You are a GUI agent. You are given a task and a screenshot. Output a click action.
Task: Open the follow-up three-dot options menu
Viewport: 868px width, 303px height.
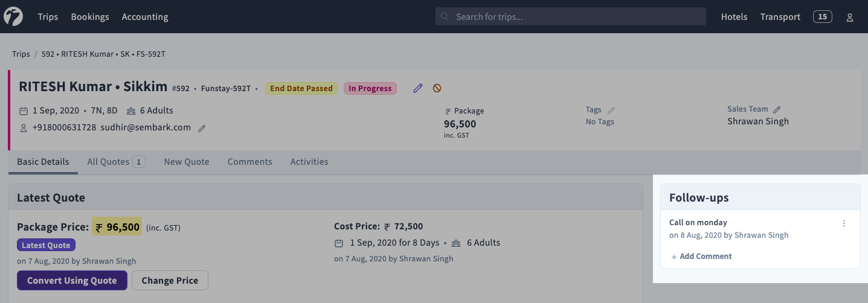844,223
